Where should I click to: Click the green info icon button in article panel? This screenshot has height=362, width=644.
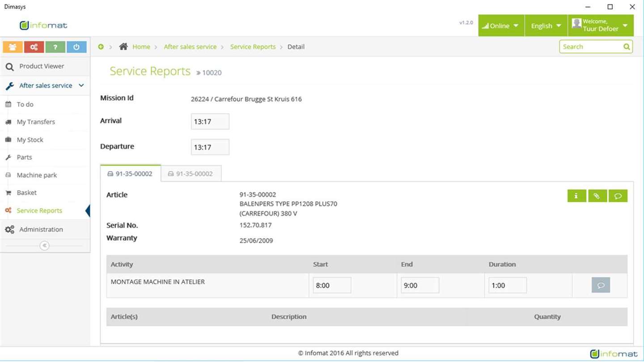tap(576, 196)
